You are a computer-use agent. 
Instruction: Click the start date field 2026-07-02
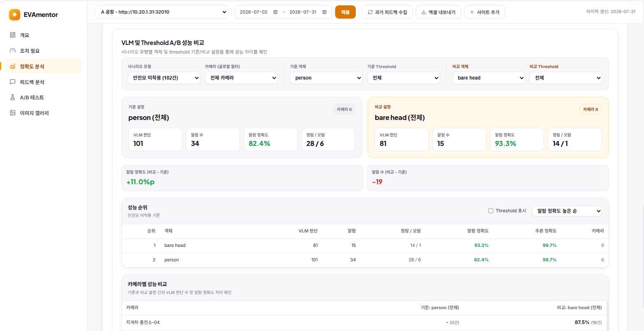[254, 12]
